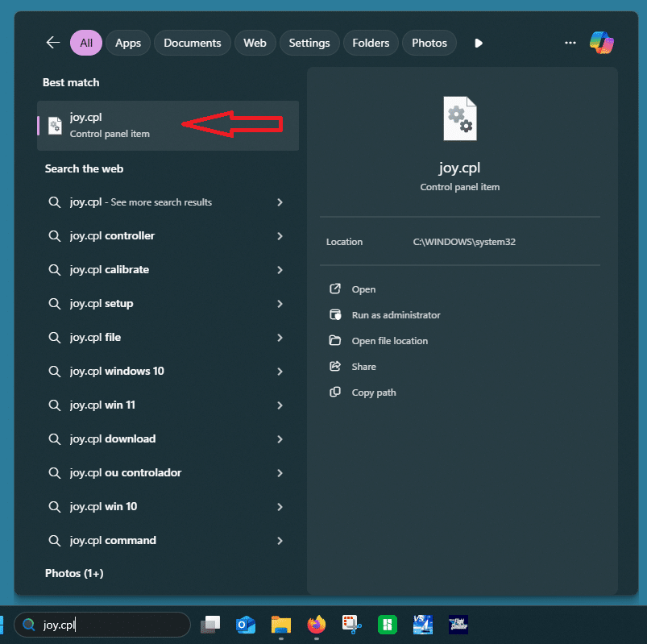Viewport: 647px width, 644px height.
Task: Click the magnifier icon in taskbar search
Action: coord(28,625)
